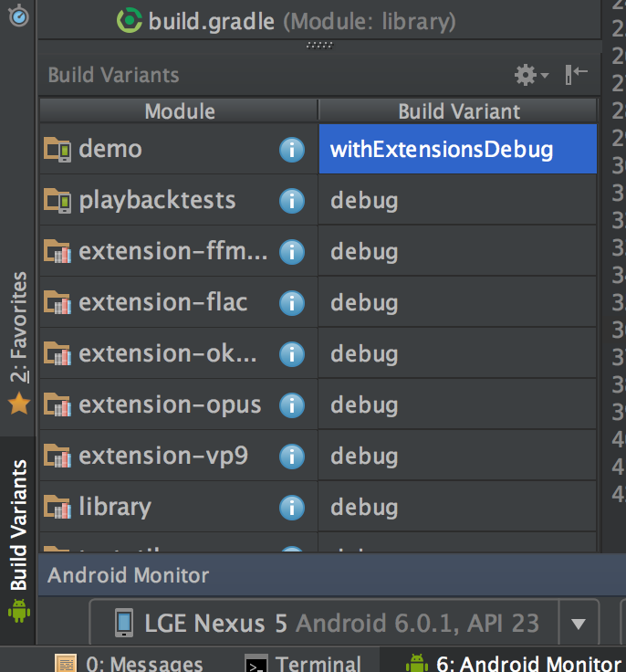Viewport: 626px width, 672px height.
Task: Show info for the demo module
Action: pyautogui.click(x=292, y=150)
